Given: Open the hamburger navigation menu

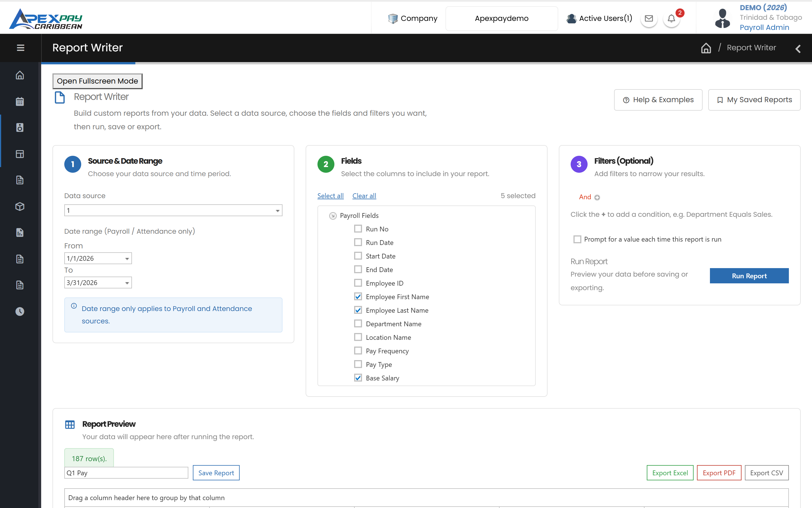Looking at the screenshot, I should pos(21,48).
